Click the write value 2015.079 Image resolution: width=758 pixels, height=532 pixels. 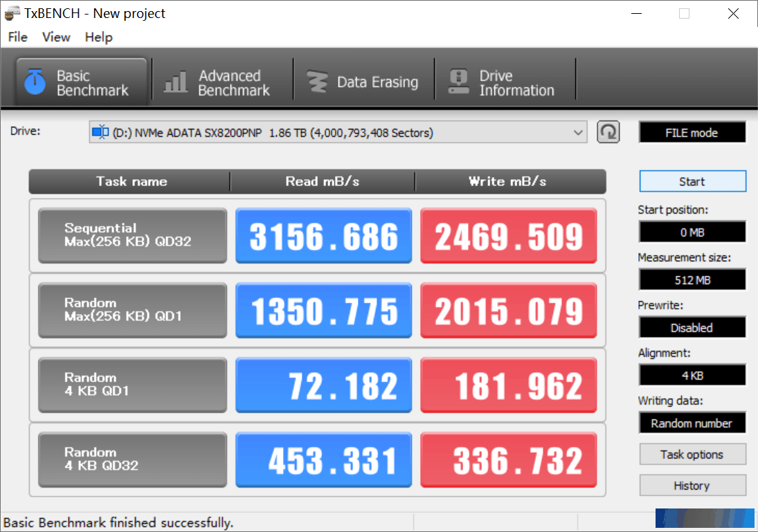click(509, 310)
